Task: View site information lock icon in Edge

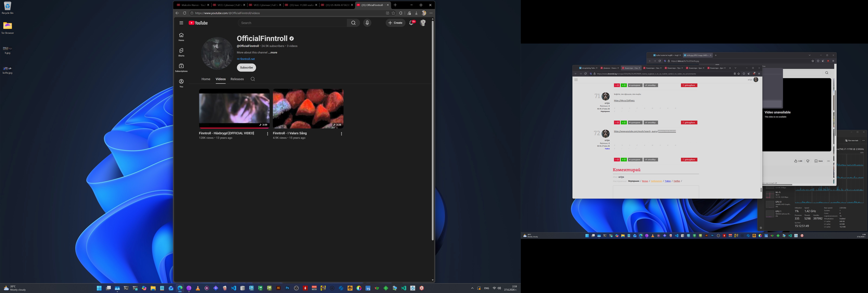Action: click(x=192, y=13)
